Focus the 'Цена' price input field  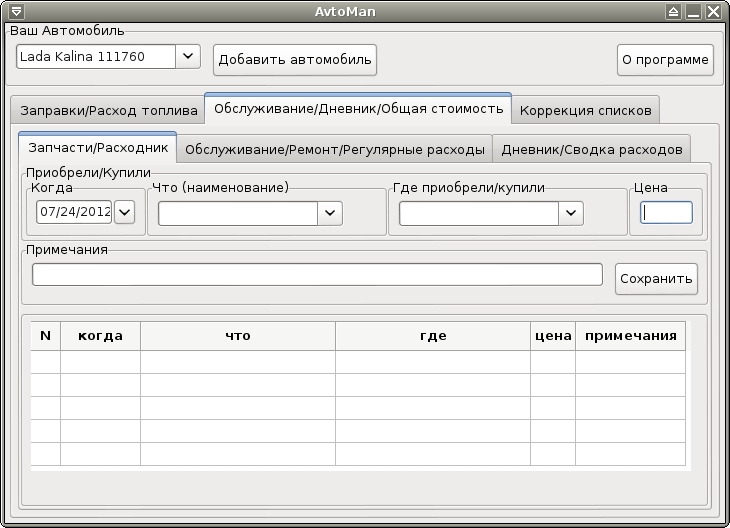666,212
